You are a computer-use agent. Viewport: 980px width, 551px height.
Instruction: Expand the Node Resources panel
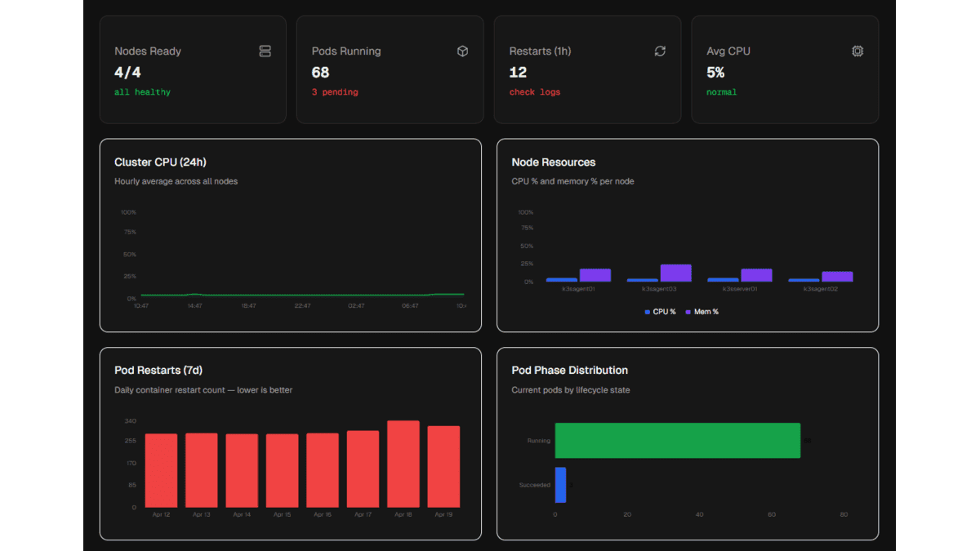(554, 162)
